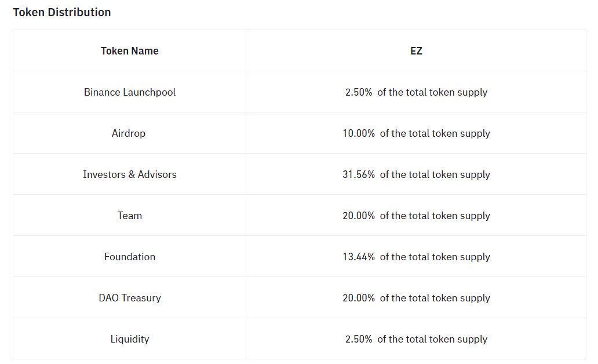The width and height of the screenshot is (598, 364).
Task: Click the 20.00% figure in Team row
Action: [x=359, y=216]
